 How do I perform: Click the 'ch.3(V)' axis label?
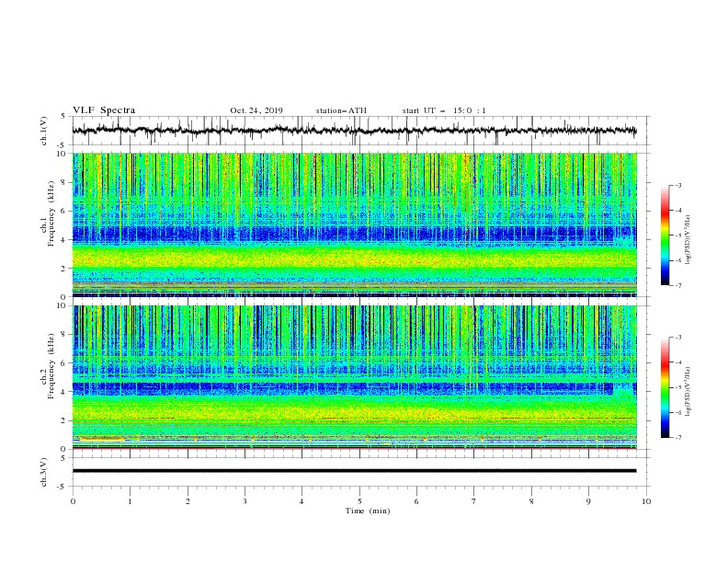point(44,472)
